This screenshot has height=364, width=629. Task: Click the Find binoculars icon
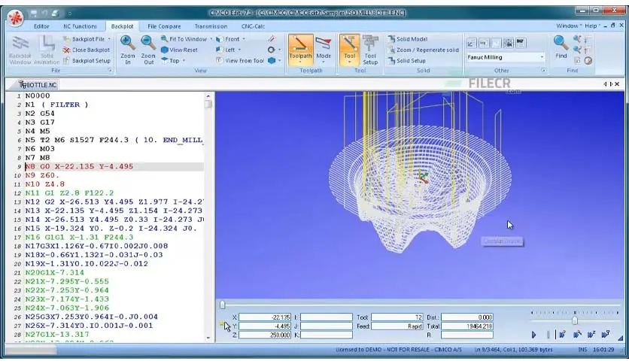pyautogui.click(x=561, y=44)
